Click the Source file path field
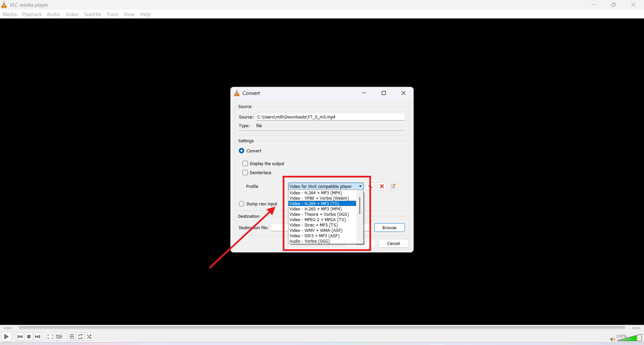The width and height of the screenshot is (644, 345). point(330,117)
